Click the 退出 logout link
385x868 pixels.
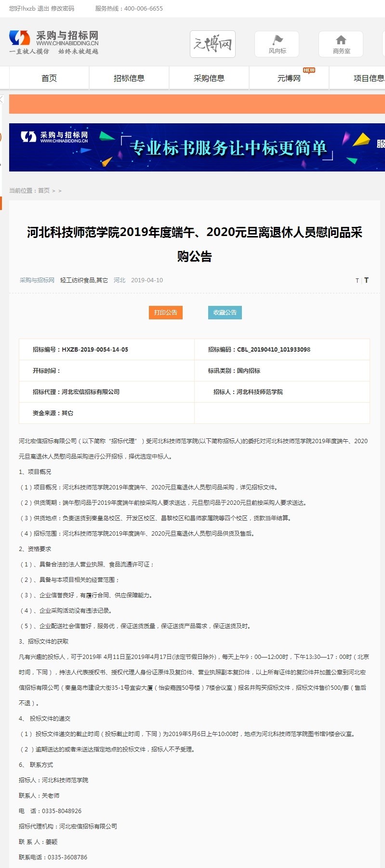[x=43, y=9]
